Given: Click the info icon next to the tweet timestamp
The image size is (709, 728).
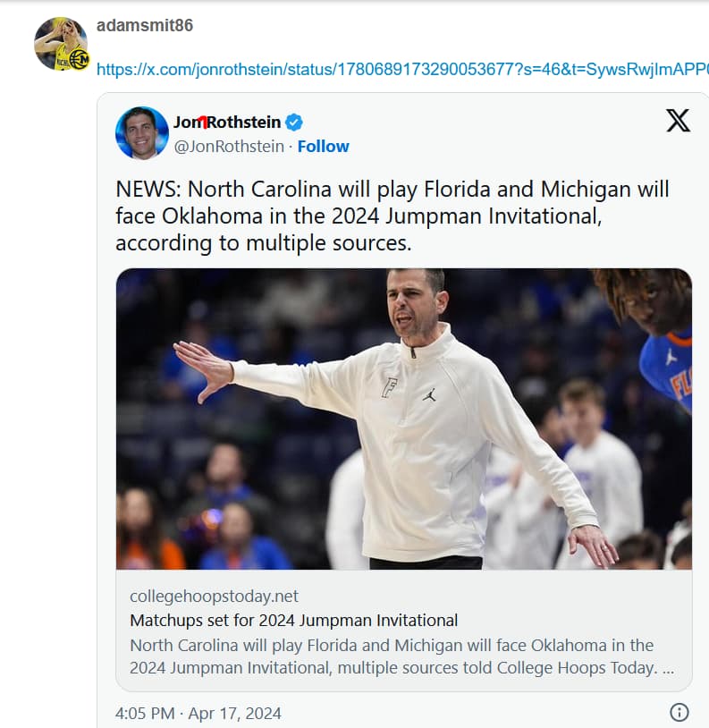Looking at the screenshot, I should (x=679, y=712).
